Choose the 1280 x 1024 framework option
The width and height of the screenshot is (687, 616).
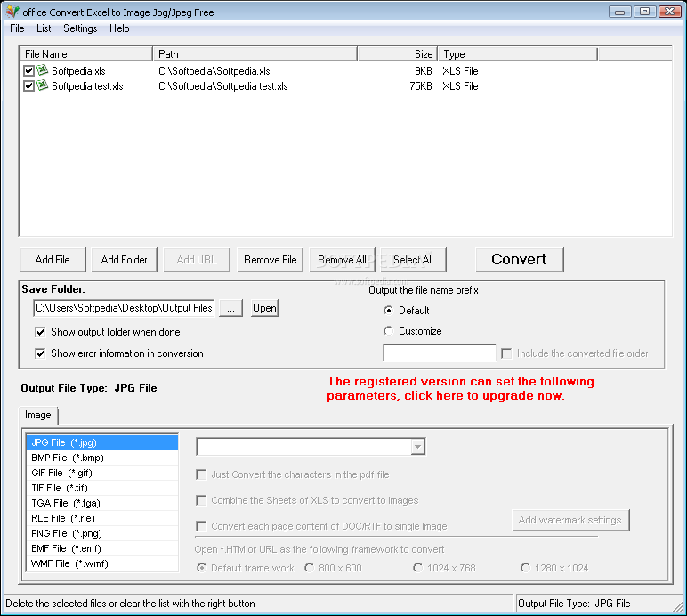coord(525,568)
